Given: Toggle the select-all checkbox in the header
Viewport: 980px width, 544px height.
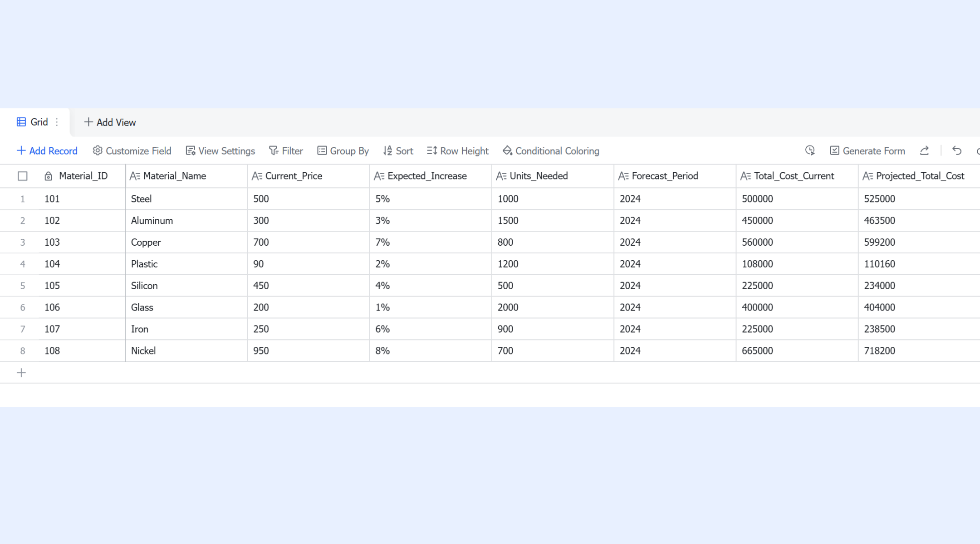Looking at the screenshot, I should pos(22,176).
